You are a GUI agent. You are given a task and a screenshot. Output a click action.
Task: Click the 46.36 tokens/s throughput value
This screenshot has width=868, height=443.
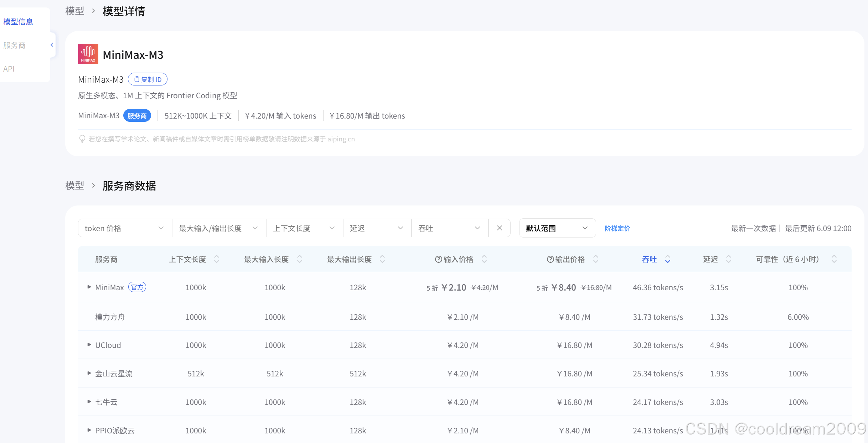point(658,287)
